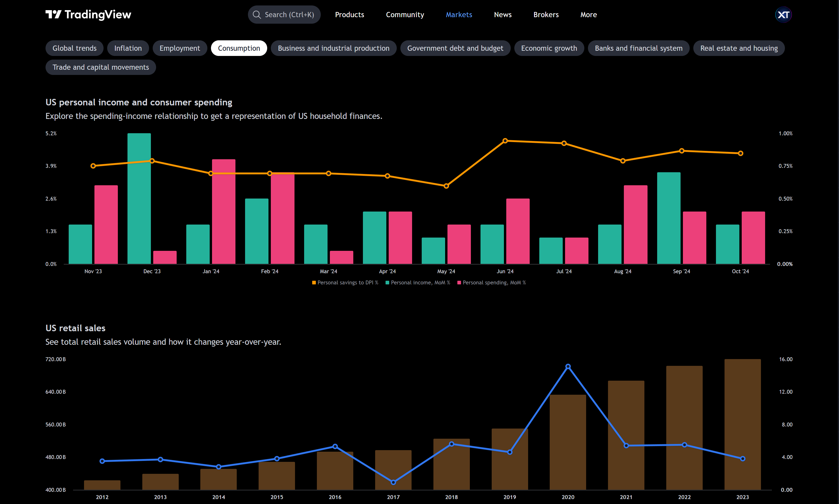Screen dimensions: 839x504
Task: Open the Brokers menu
Action: tap(546, 15)
